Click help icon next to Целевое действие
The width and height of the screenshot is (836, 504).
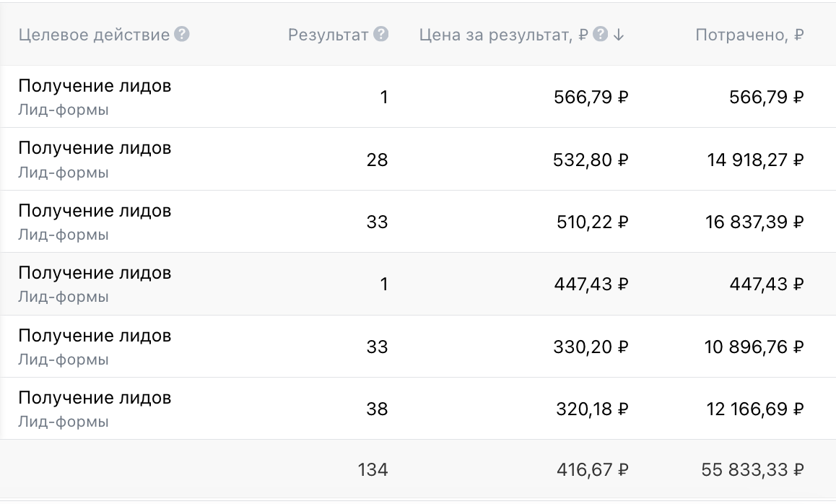tap(182, 35)
